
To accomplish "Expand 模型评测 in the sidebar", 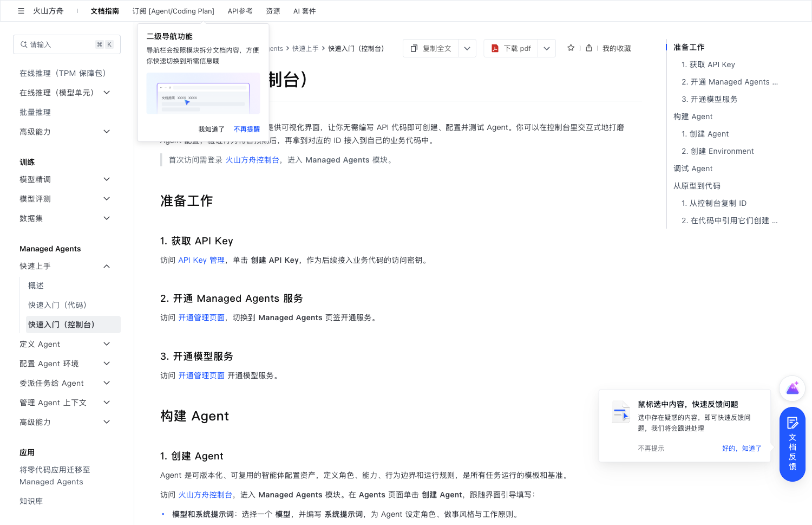I will coord(107,199).
